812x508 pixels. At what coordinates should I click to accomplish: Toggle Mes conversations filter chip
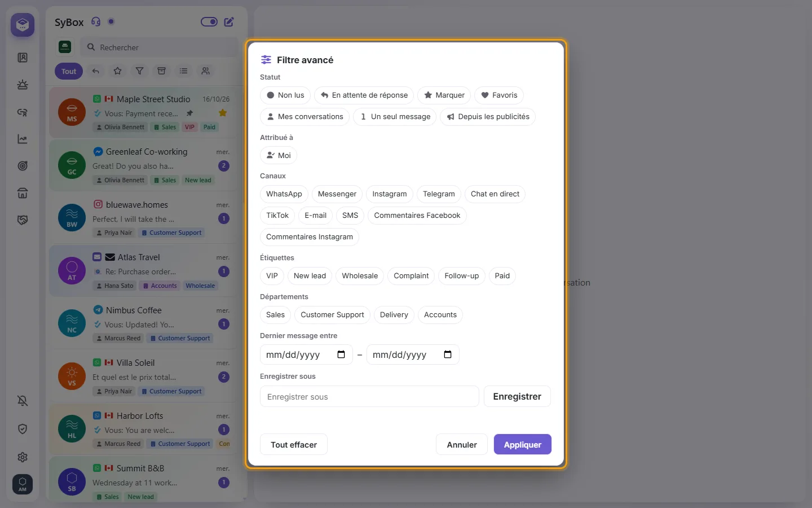pyautogui.click(x=305, y=117)
